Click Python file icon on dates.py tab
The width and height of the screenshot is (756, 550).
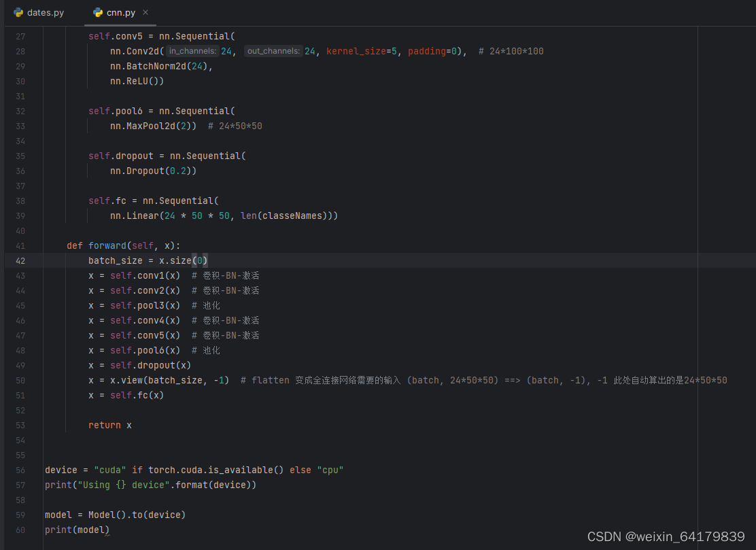[18, 12]
